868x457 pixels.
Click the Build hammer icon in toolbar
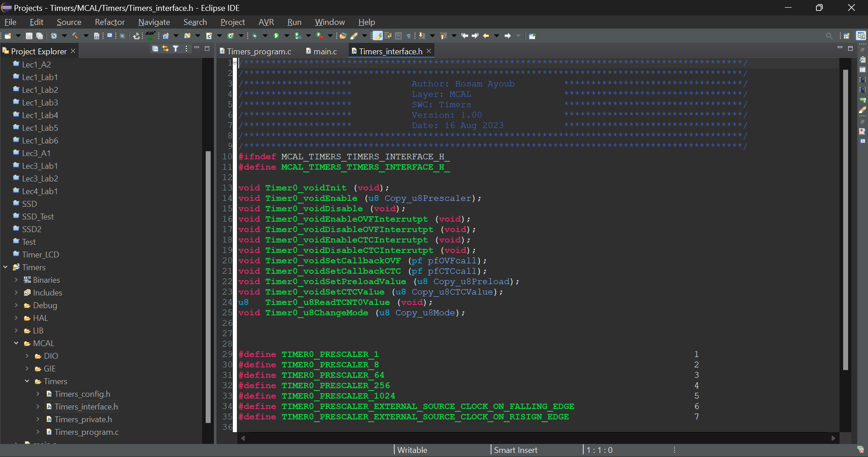[75, 36]
